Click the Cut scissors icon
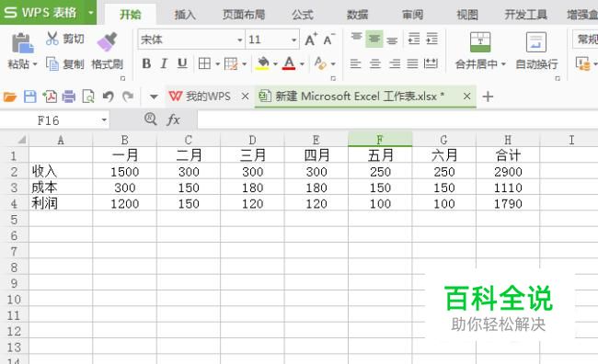 click(x=52, y=39)
